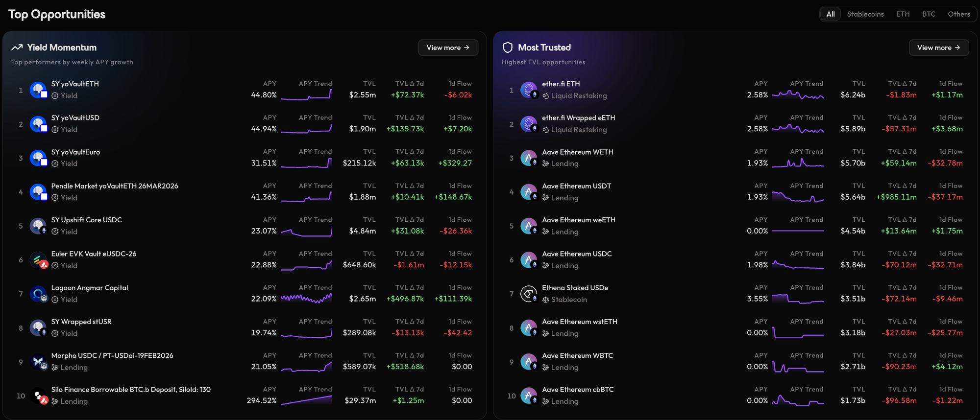This screenshot has width=980, height=420.
Task: Click the SY yoVaultETH protocol icon
Action: [38, 90]
